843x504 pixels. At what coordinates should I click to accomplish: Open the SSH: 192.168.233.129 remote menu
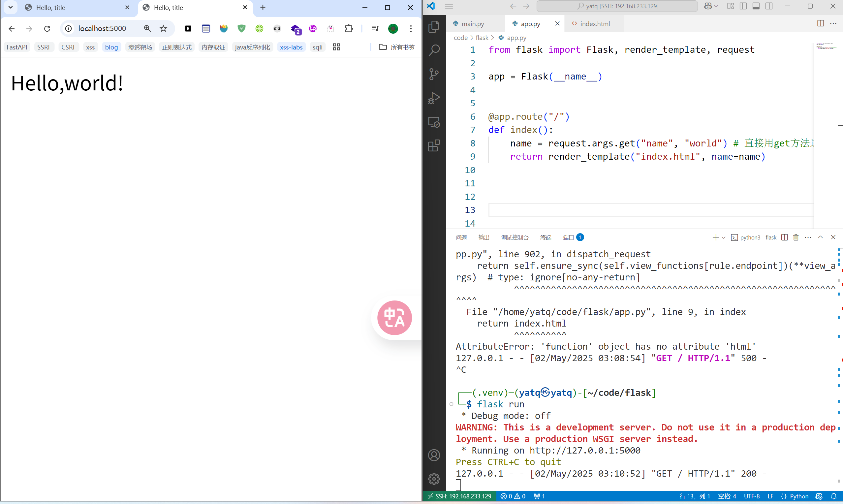459,496
